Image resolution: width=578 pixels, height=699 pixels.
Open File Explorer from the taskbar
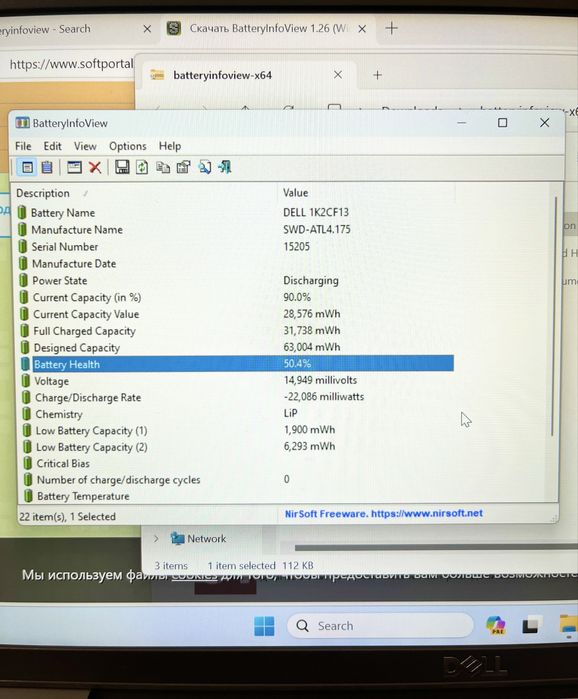(x=569, y=624)
